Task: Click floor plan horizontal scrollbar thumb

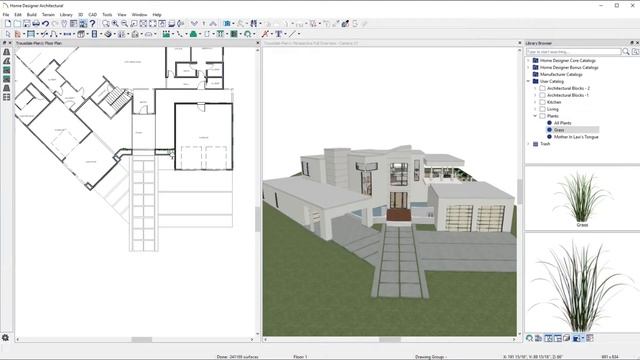Action: coord(142,340)
